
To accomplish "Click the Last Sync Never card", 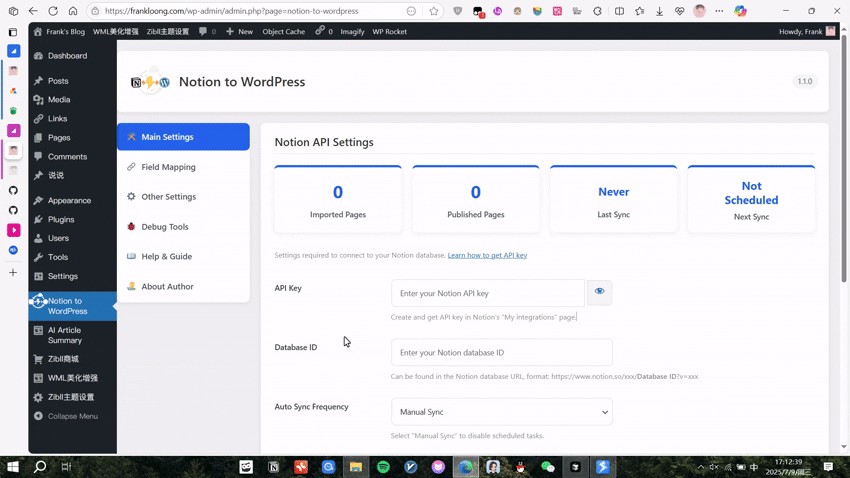I will pos(613,199).
